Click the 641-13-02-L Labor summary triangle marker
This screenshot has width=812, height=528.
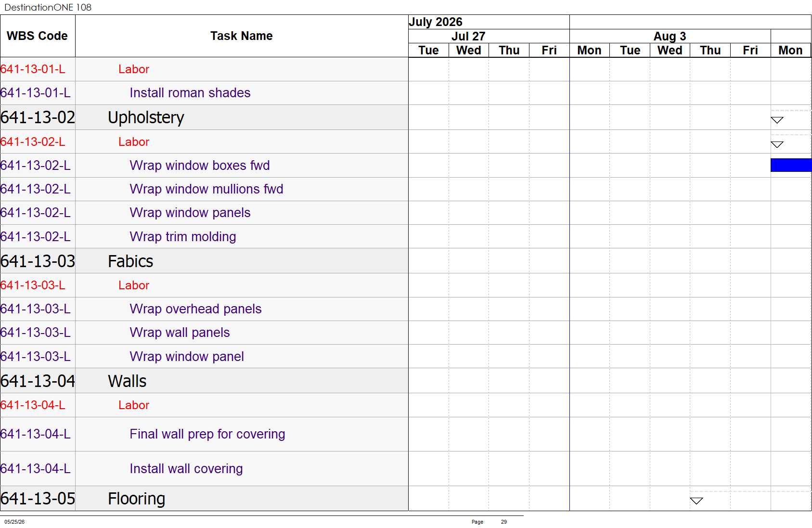point(777,144)
